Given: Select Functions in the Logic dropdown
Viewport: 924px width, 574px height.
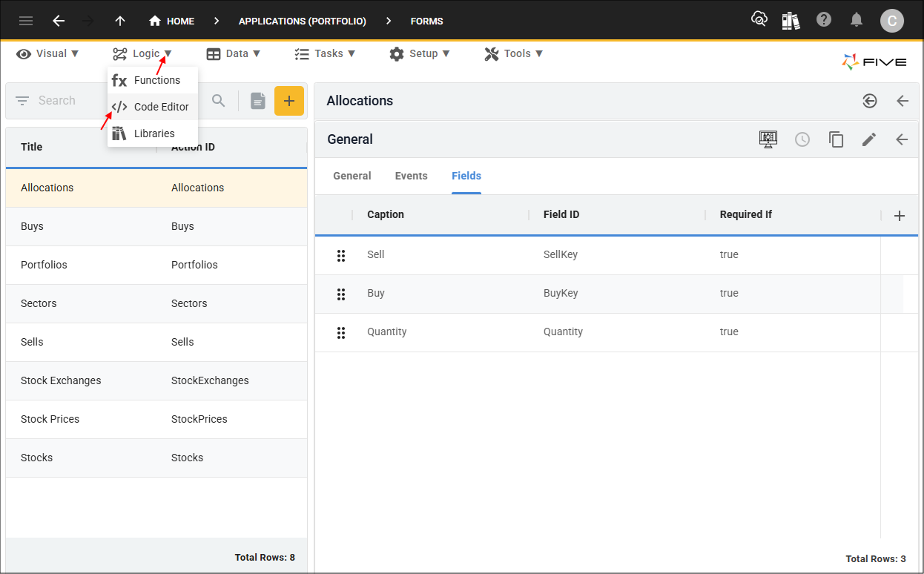Looking at the screenshot, I should 156,79.
